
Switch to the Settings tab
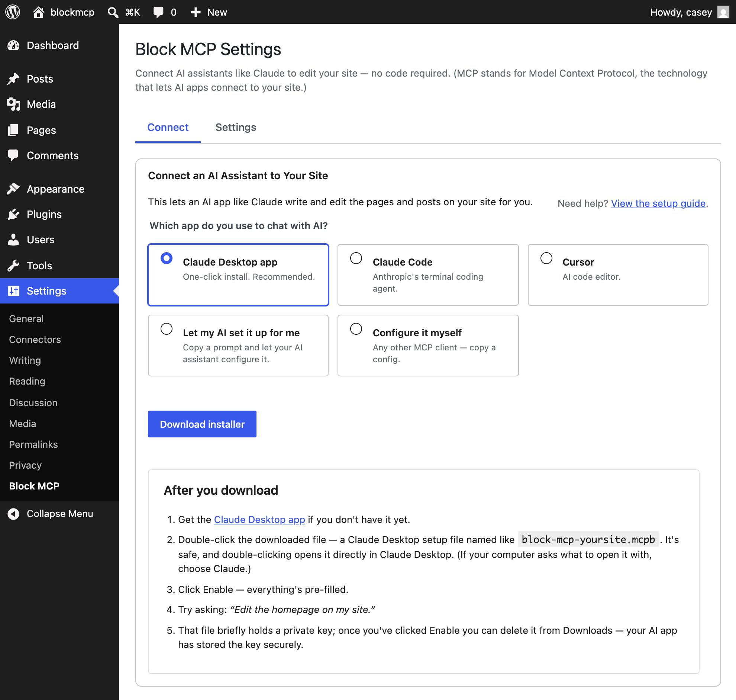(x=236, y=127)
